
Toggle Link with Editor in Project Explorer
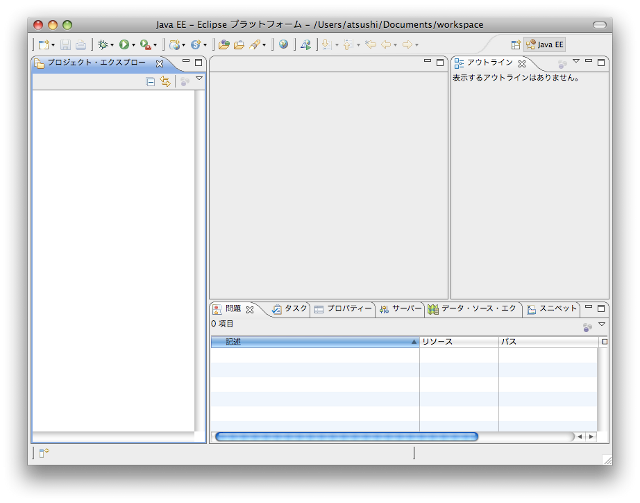165,81
